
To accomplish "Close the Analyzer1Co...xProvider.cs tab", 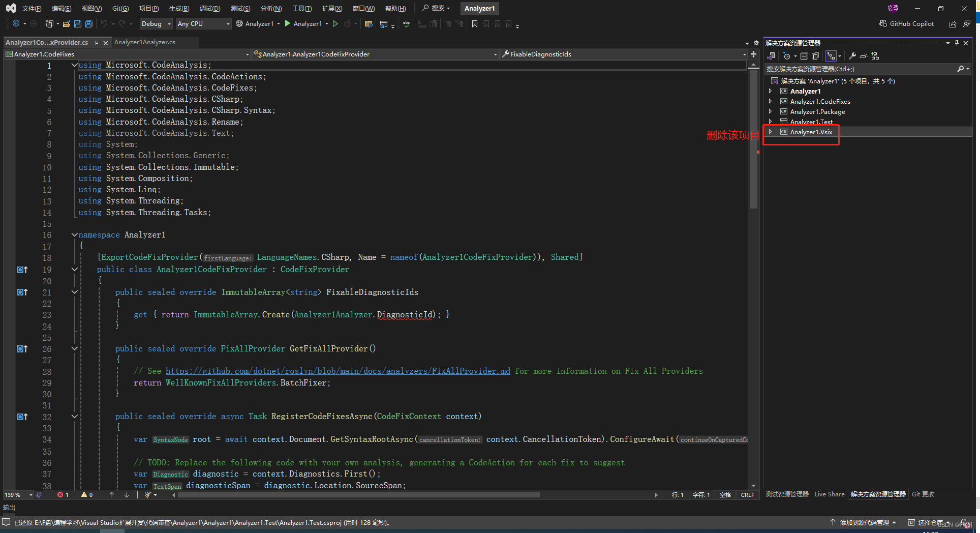I will click(106, 43).
